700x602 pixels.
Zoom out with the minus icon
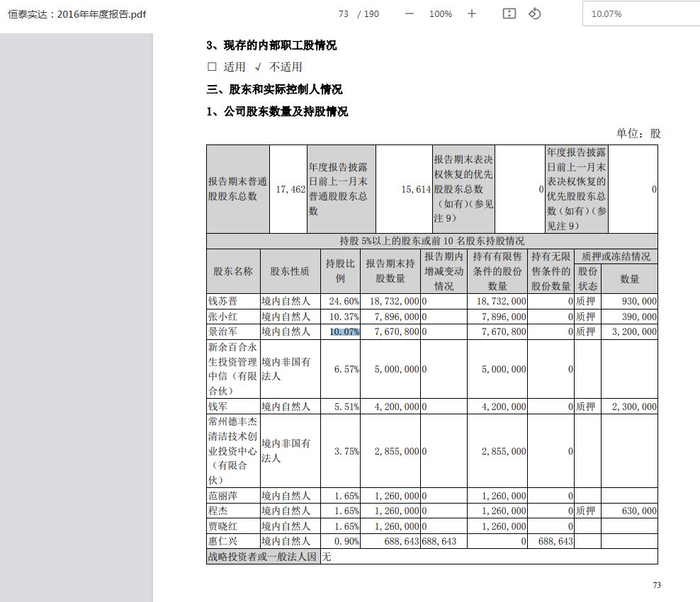pyautogui.click(x=409, y=14)
